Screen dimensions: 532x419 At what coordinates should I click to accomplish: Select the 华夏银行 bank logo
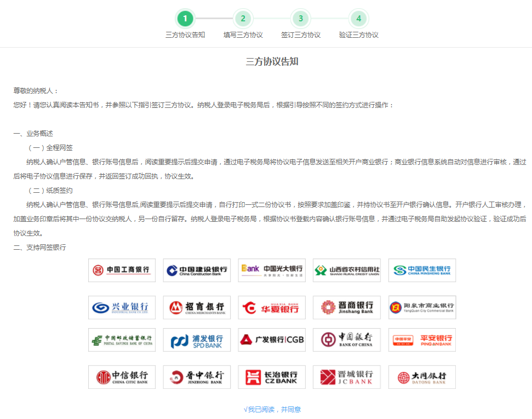(x=272, y=307)
